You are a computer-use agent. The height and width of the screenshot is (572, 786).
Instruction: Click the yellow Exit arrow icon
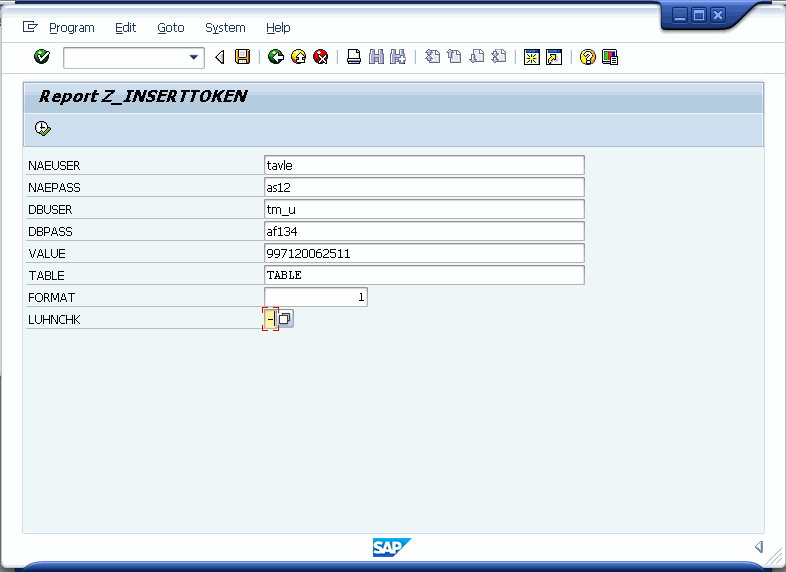(x=298, y=57)
